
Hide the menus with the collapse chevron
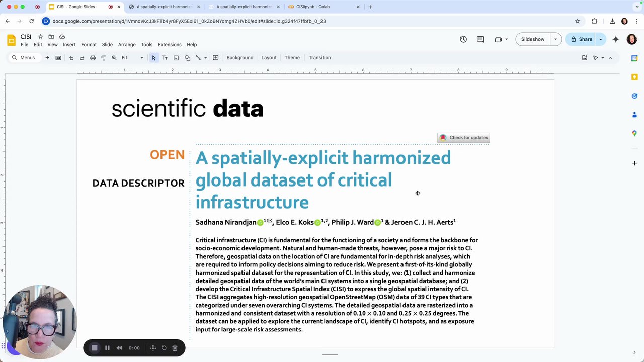click(x=610, y=58)
